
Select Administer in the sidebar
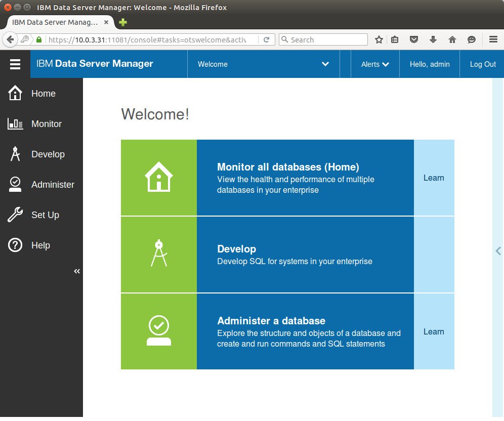pyautogui.click(x=53, y=185)
